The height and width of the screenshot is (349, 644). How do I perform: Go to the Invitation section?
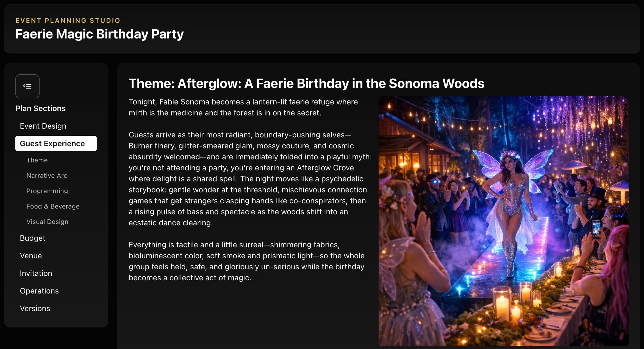[x=36, y=273]
